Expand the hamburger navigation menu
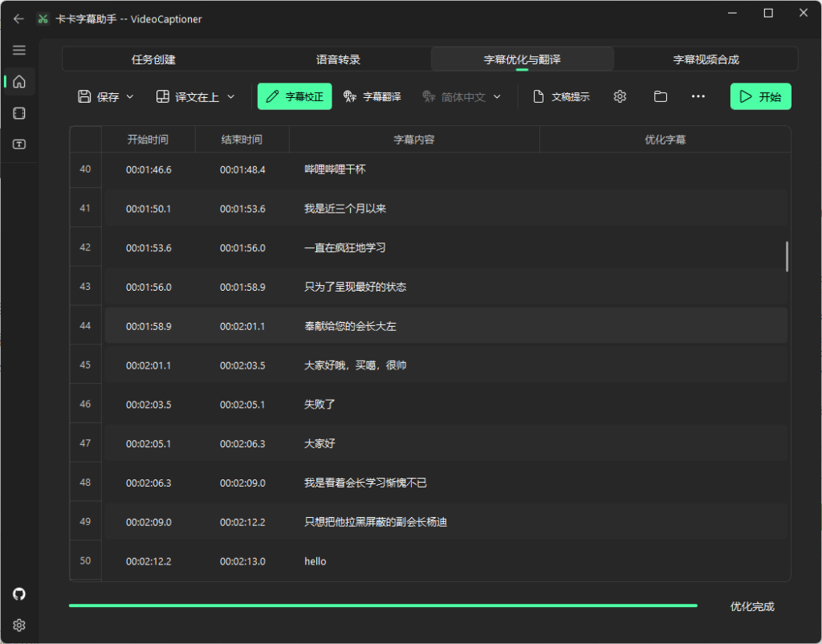822x644 pixels. 19,50
